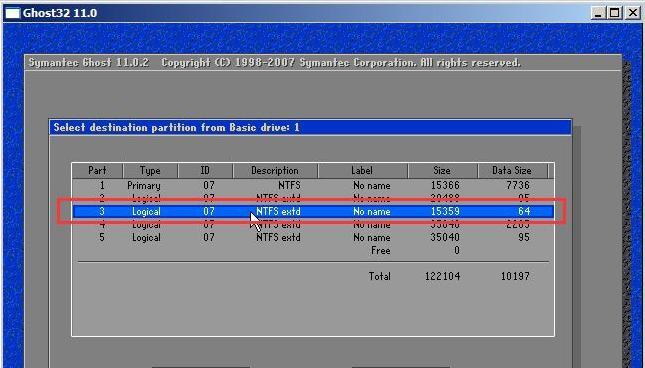Minimize the Ghost32 11.0 window
645x368 pixels.
coord(598,13)
